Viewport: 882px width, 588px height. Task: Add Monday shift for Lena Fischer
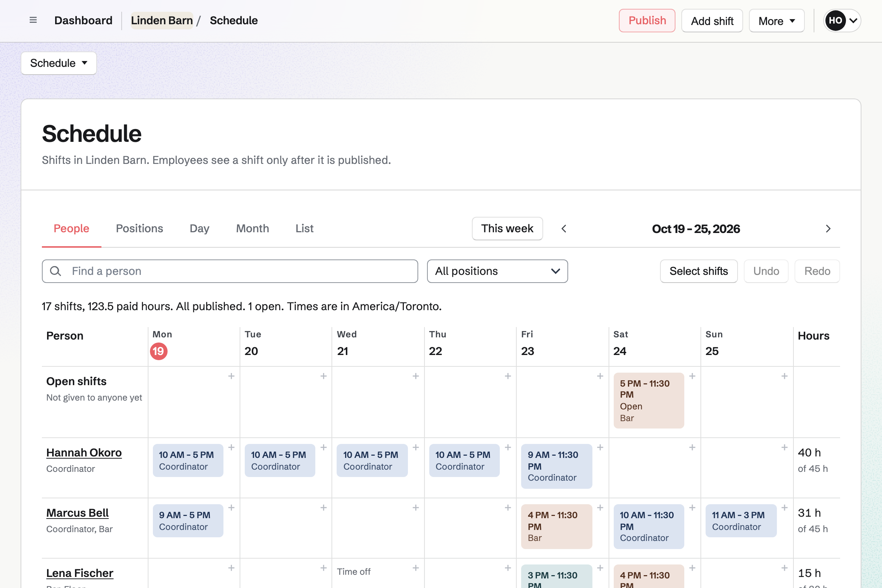232,568
